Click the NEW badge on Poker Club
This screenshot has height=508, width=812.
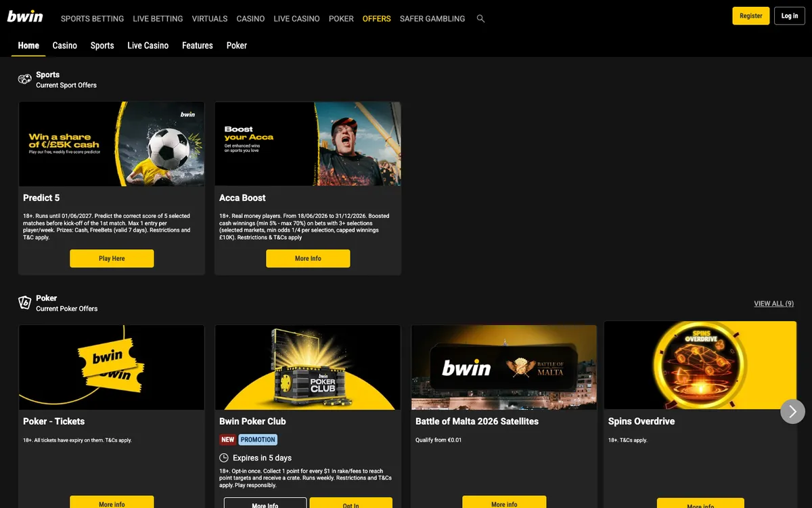(x=228, y=440)
